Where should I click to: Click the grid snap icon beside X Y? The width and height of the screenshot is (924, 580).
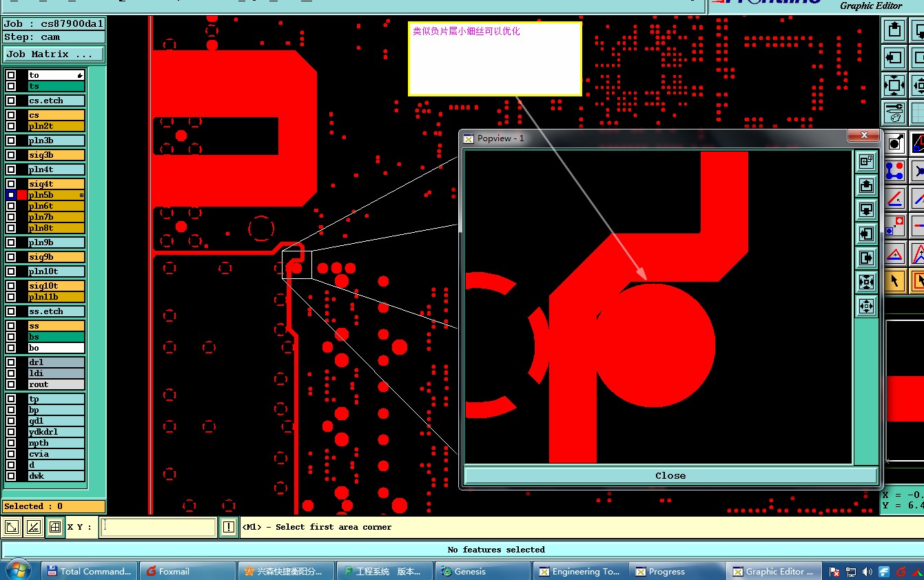pyautogui.click(x=55, y=528)
